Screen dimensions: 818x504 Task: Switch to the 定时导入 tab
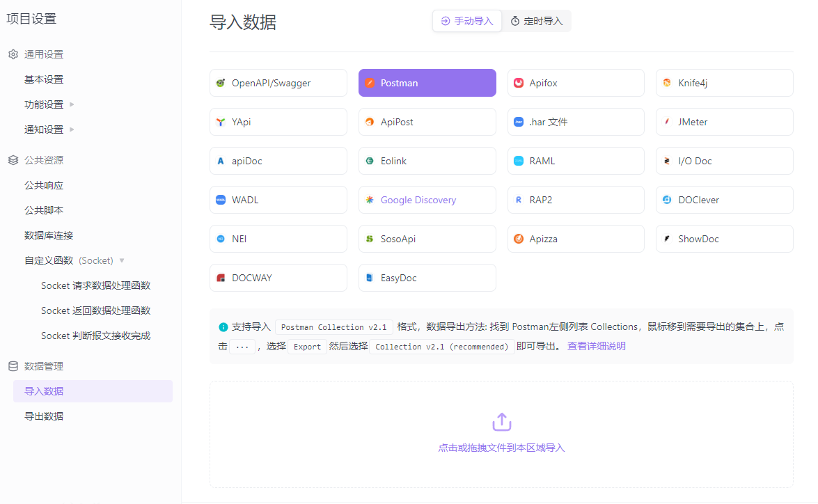click(x=536, y=21)
